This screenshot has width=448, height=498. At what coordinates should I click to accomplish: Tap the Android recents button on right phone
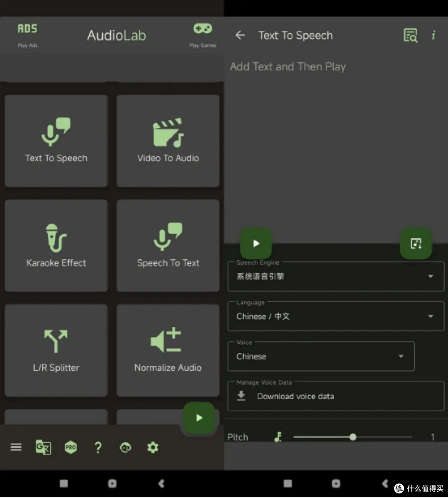(x=287, y=483)
